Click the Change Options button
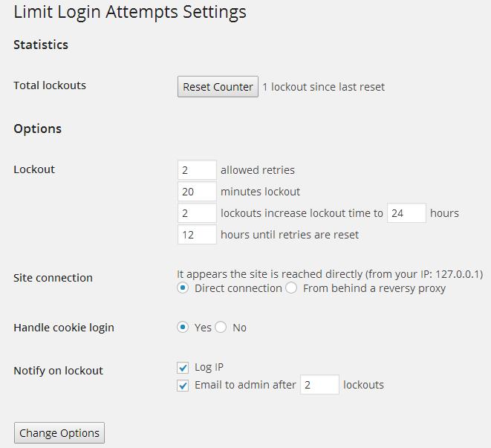 coord(59,433)
